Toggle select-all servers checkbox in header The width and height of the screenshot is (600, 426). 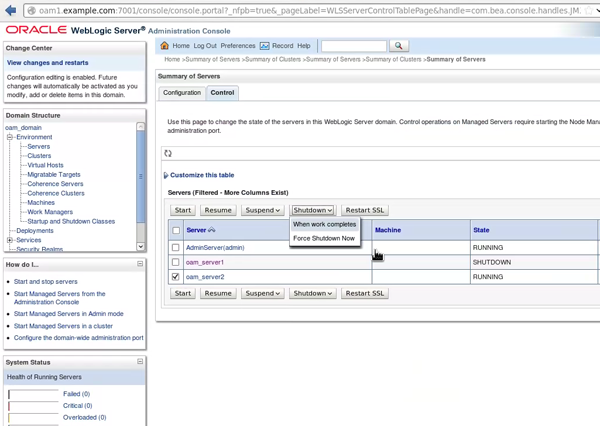click(176, 230)
